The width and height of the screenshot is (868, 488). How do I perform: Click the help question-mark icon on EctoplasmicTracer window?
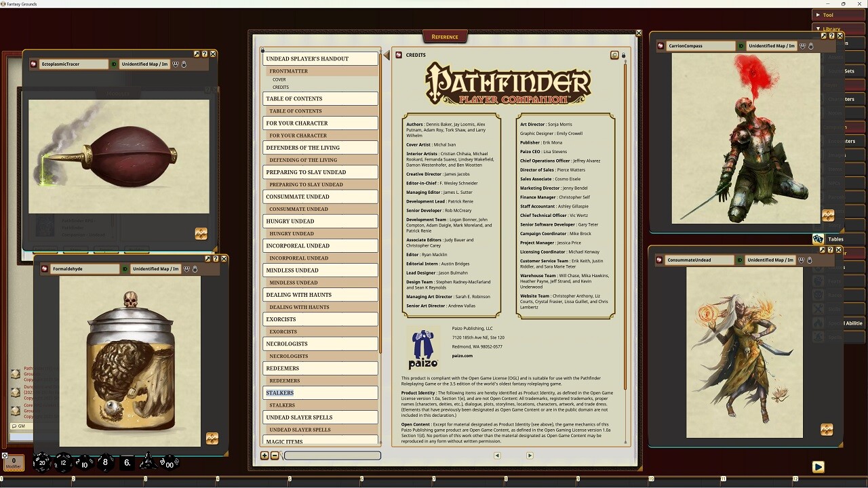[205, 54]
